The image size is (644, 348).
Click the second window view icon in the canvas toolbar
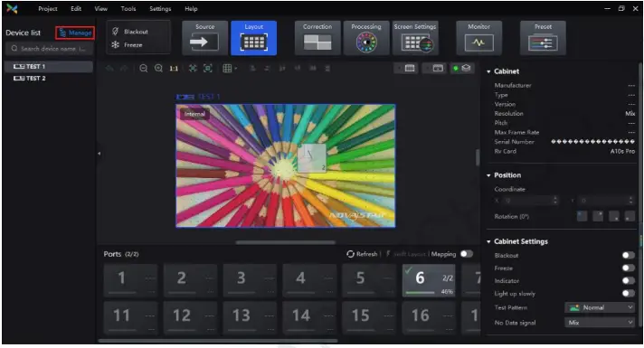pos(434,68)
